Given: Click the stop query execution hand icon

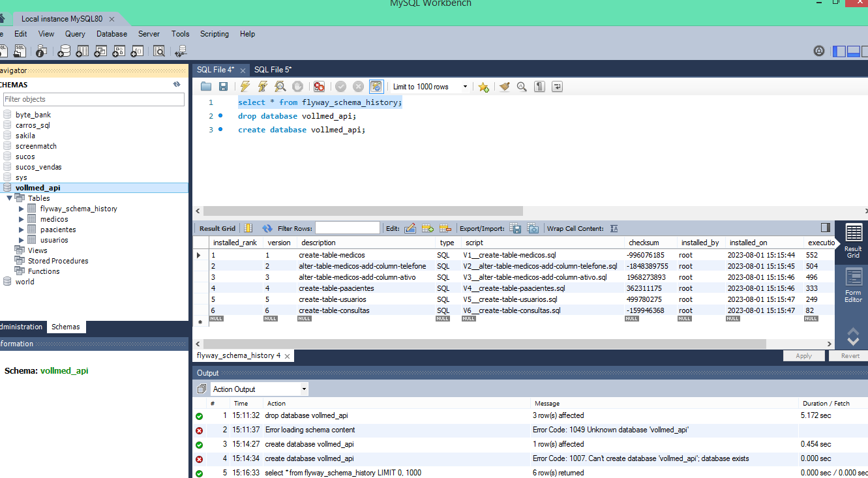Looking at the screenshot, I should pos(297,86).
